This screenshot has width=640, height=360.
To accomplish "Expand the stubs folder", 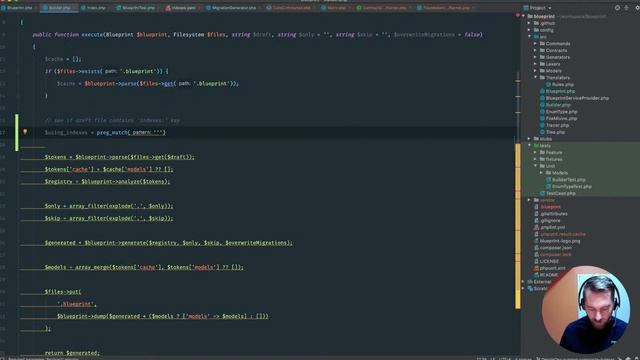I will point(529,139).
